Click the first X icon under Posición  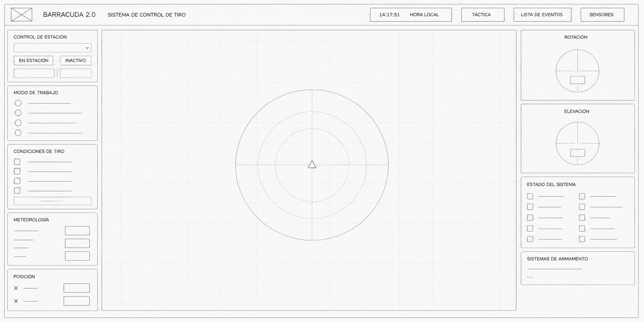pos(16,288)
